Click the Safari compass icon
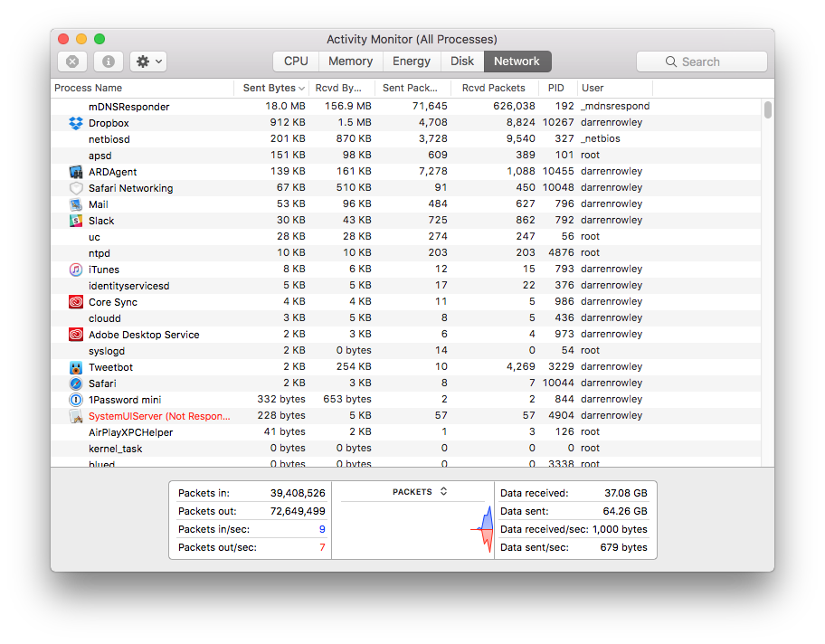This screenshot has height=644, width=825. [x=76, y=384]
